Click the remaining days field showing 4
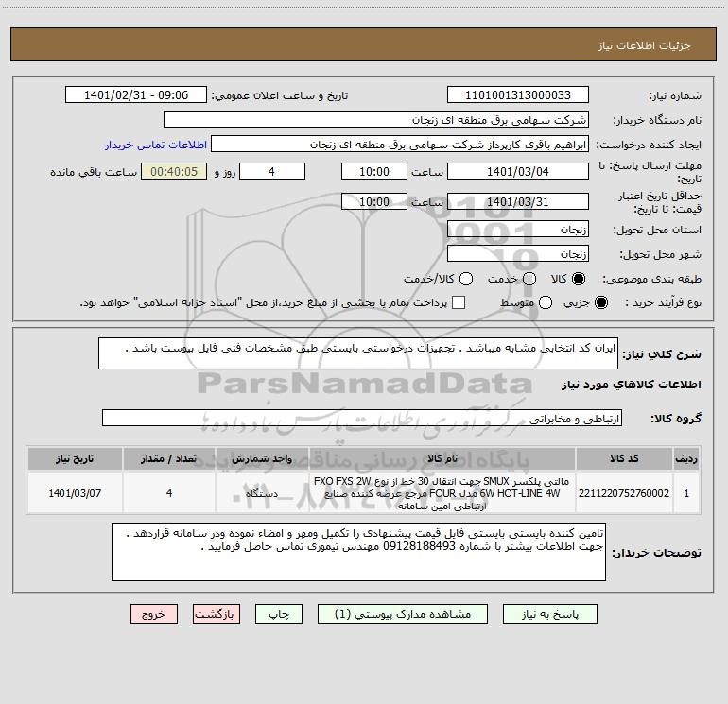The width and height of the screenshot is (728, 704). (272, 171)
